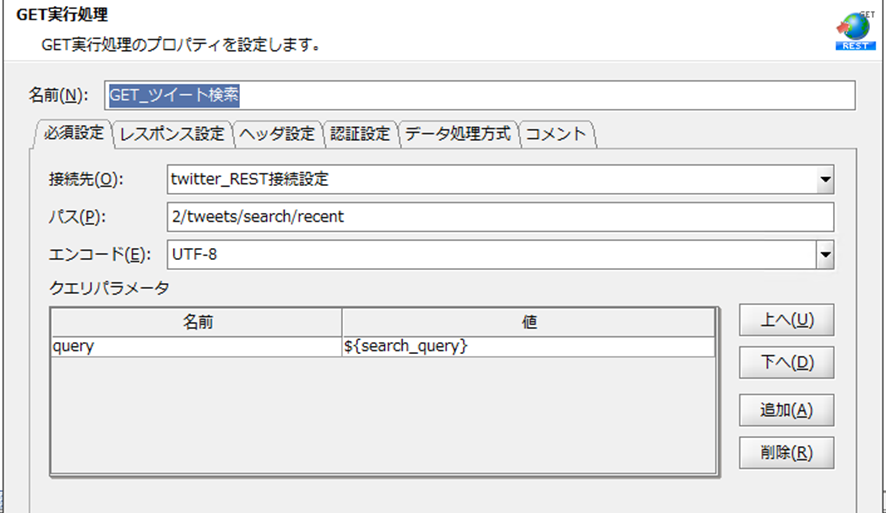Click the パス field with 2/tweets/search/recent
This screenshot has height=513, width=886.
[x=500, y=217]
